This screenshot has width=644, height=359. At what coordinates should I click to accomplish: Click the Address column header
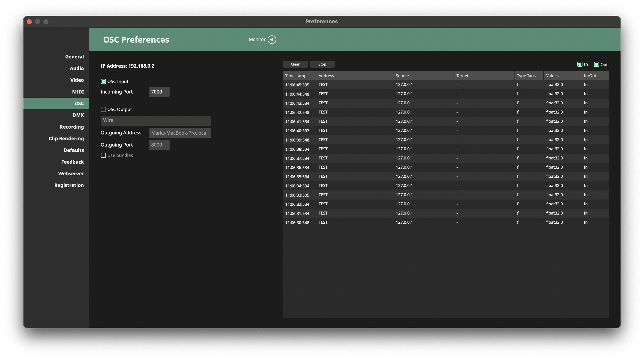(x=354, y=76)
